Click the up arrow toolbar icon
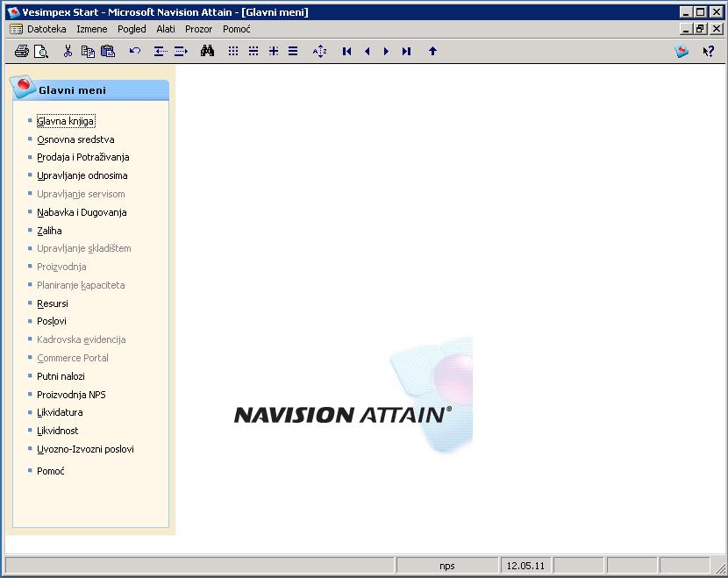This screenshot has height=578, width=728. point(432,51)
